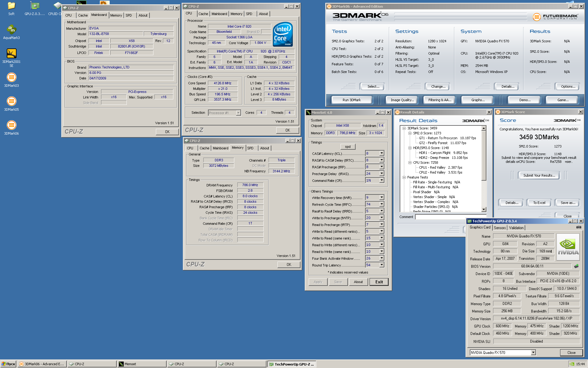Open Sensors tab in GPU-Z

(500, 228)
